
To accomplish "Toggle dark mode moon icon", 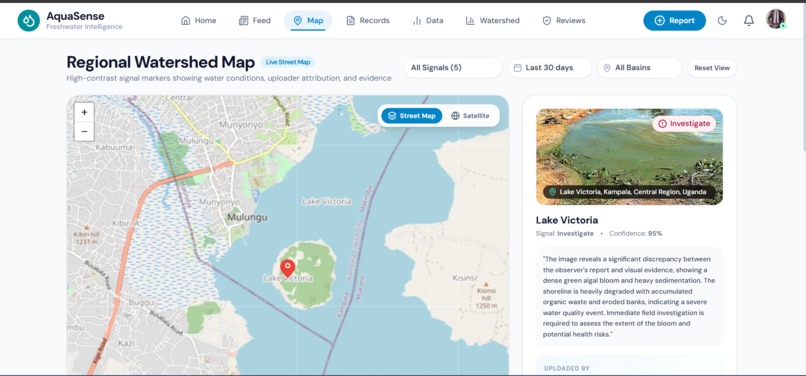I will coord(722,21).
